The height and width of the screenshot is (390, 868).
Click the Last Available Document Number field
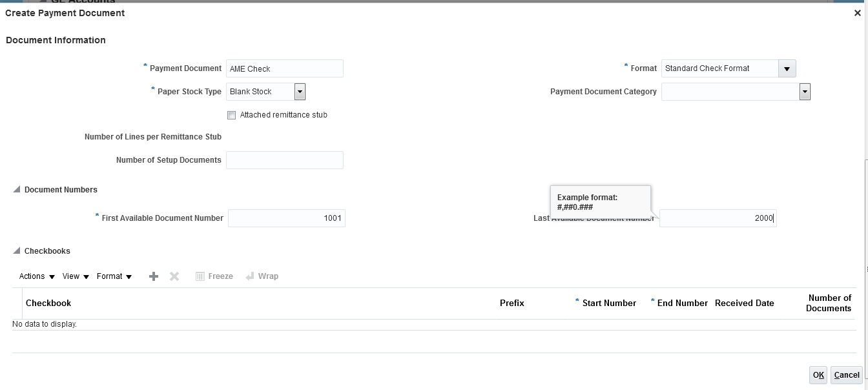pos(717,218)
